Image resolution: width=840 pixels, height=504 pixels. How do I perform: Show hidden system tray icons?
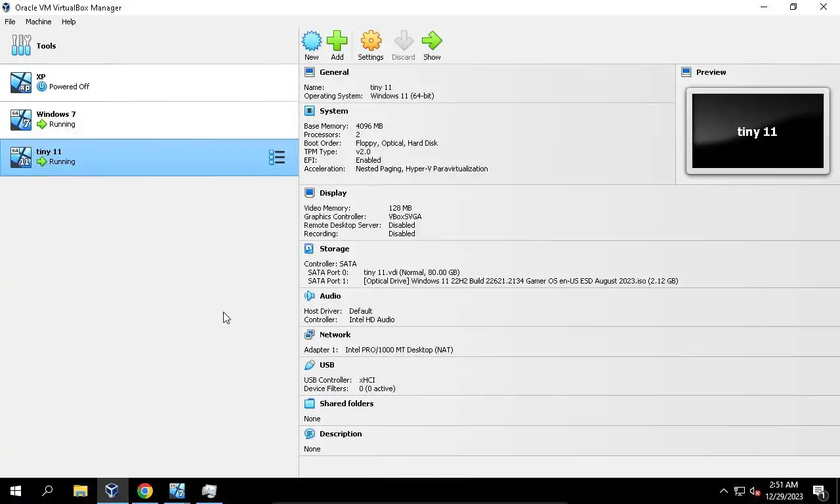723,491
